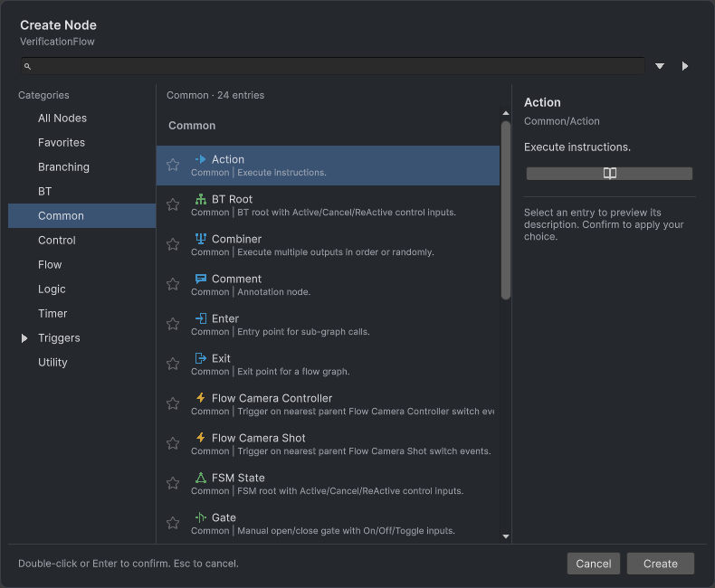Viewport: 715px width, 588px height.
Task: Select the Logic category
Action: coord(82,289)
